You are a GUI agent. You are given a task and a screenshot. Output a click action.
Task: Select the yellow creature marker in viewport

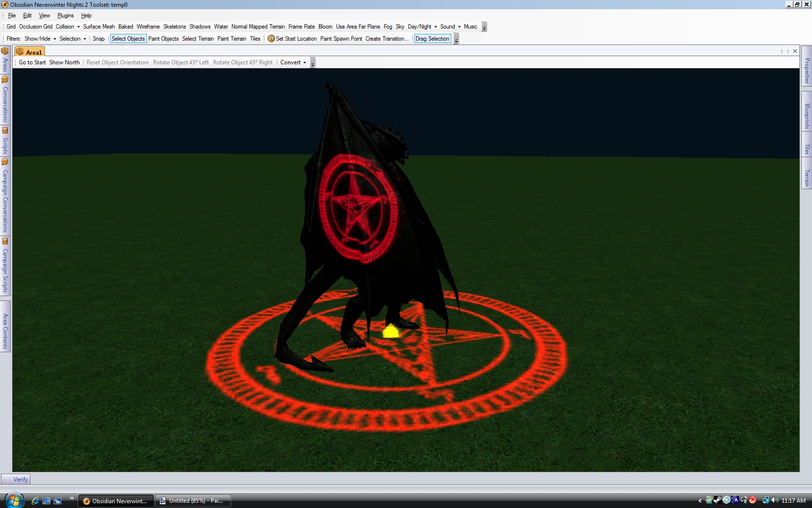click(391, 331)
